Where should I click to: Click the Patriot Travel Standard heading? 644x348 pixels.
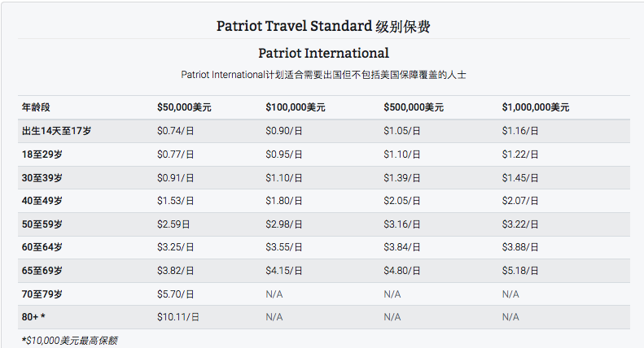click(x=323, y=26)
